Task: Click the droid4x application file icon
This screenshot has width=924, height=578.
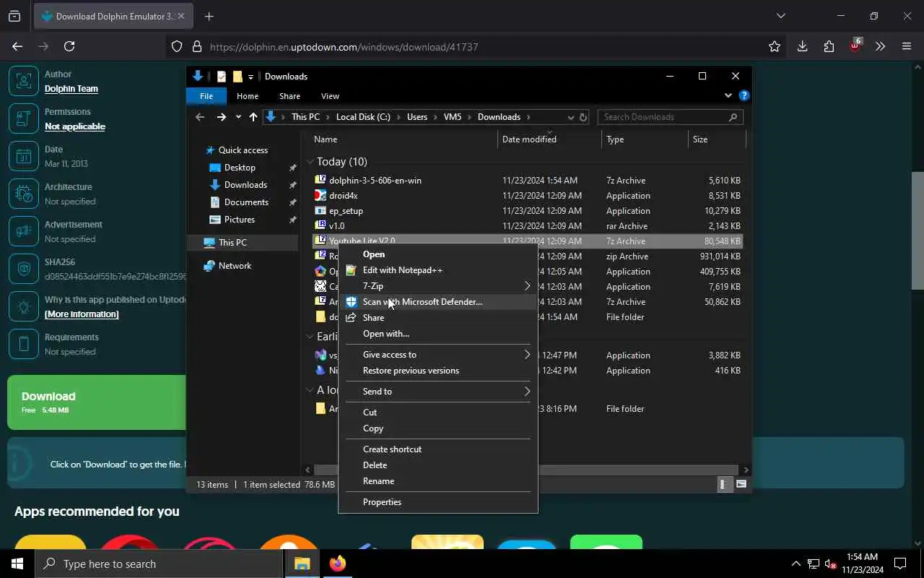Action: click(321, 196)
